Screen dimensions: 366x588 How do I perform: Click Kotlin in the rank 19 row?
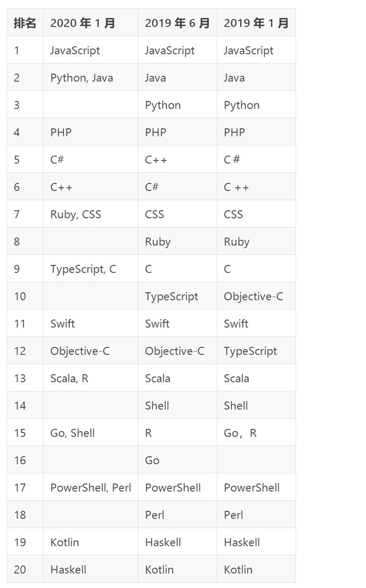(90, 542)
